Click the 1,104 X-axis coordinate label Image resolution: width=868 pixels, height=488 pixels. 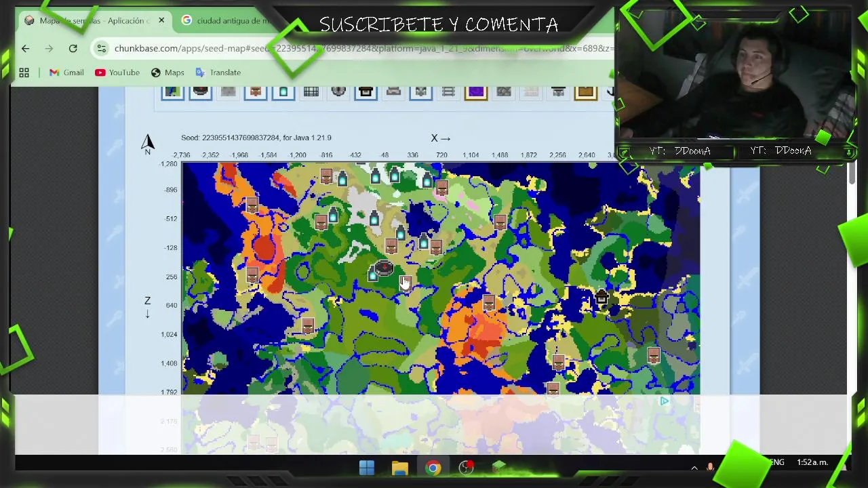[471, 155]
